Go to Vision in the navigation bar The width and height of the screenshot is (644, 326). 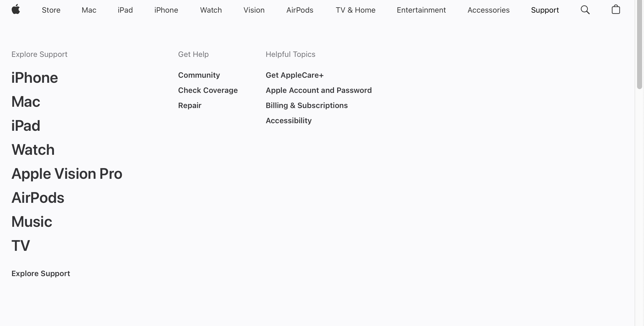254,10
